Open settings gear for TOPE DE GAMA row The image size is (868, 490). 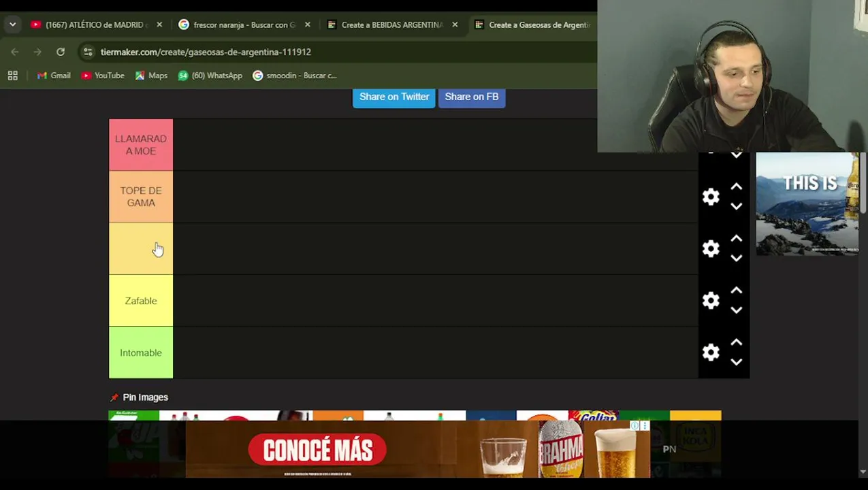click(711, 197)
